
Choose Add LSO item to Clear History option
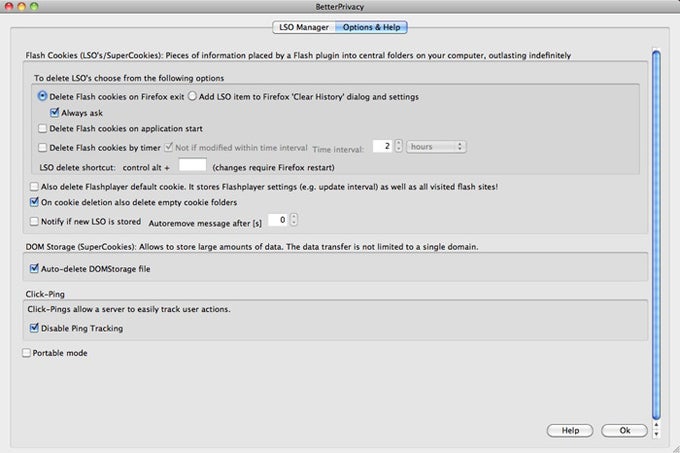192,96
